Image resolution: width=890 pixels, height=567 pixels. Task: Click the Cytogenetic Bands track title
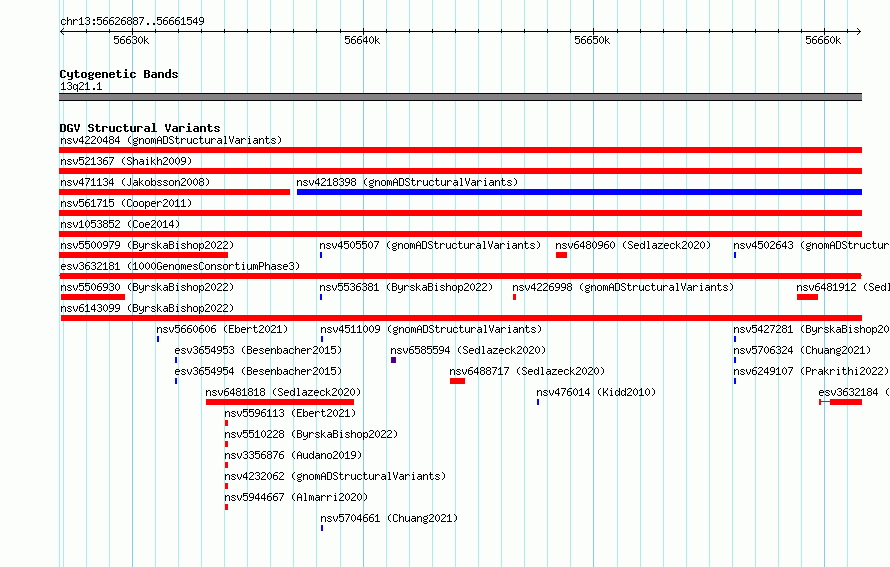click(119, 74)
